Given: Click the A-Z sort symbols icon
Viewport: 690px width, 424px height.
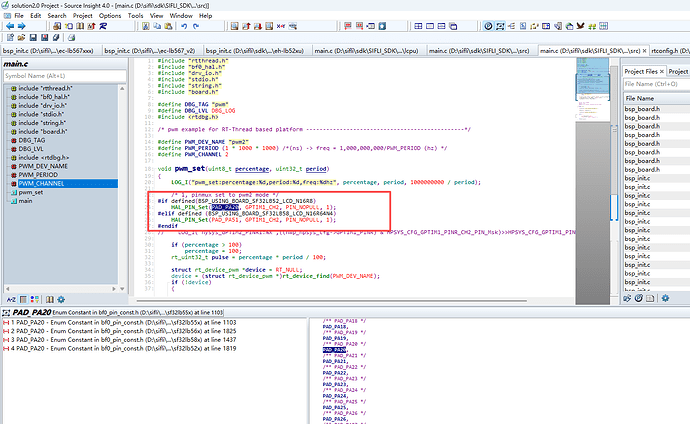Looking at the screenshot, I should (x=9, y=299).
